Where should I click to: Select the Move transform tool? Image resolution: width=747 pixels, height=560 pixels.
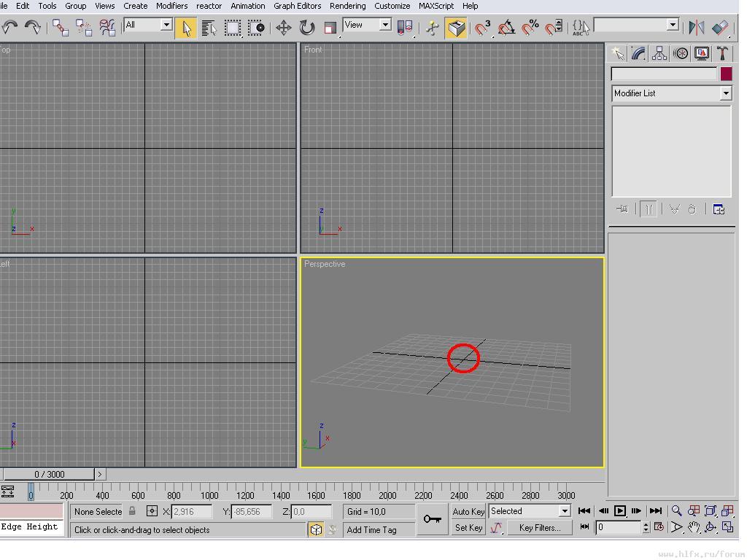283,28
